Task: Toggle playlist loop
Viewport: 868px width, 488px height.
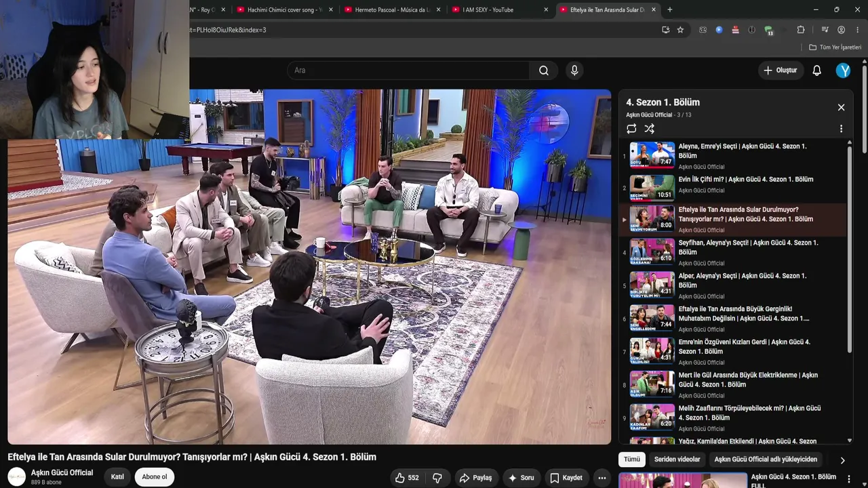Action: point(631,129)
